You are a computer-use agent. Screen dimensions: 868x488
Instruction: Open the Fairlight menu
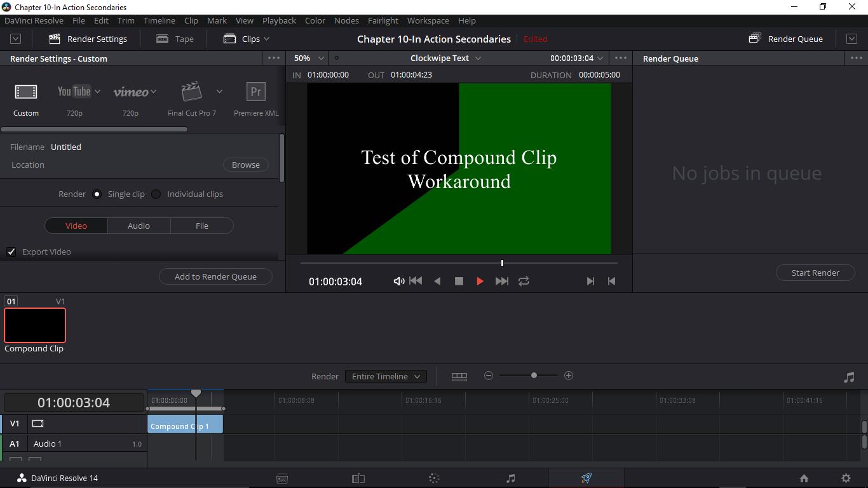click(383, 20)
